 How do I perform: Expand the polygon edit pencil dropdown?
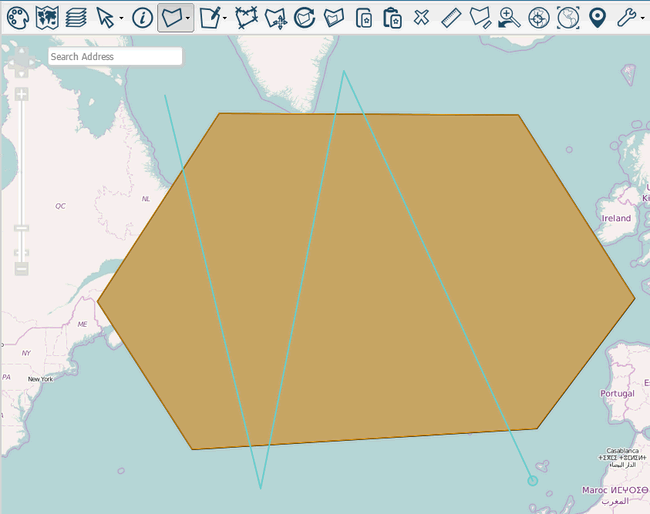point(225,19)
